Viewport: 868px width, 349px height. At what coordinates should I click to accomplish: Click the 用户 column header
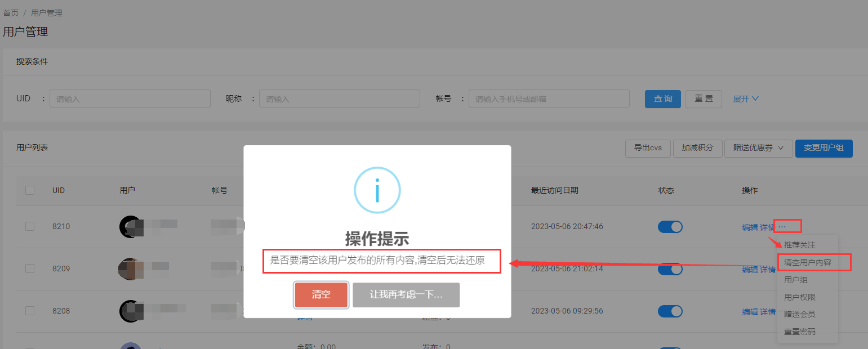tap(127, 190)
